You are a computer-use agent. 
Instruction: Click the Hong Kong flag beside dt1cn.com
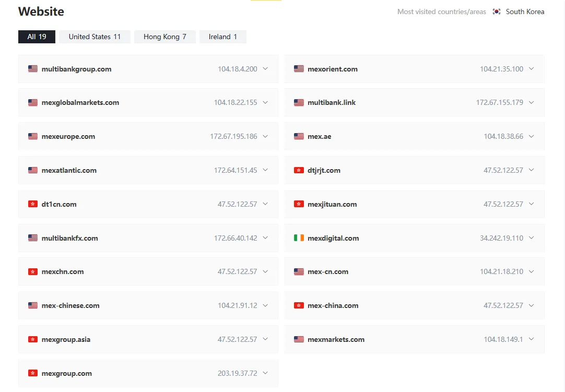coord(33,204)
